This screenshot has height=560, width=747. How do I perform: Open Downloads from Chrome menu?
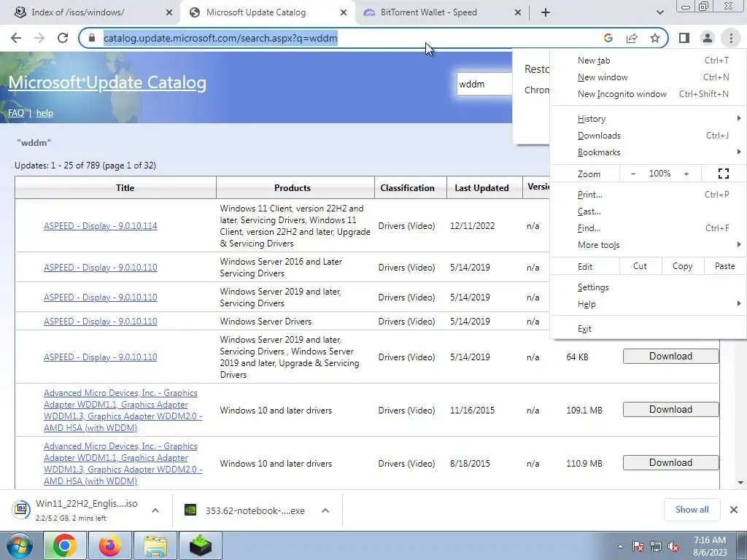pyautogui.click(x=649, y=135)
